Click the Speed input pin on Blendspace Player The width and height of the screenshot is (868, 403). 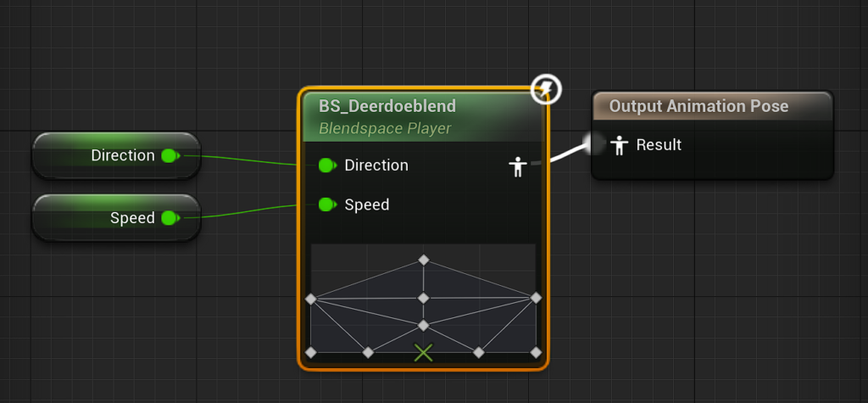[328, 205]
